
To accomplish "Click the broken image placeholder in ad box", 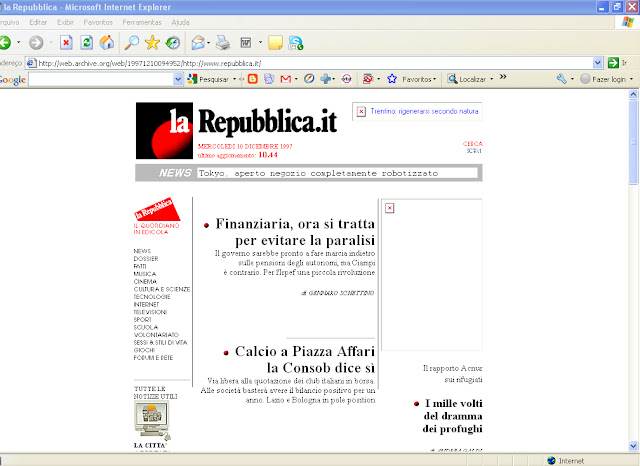I will (390, 208).
